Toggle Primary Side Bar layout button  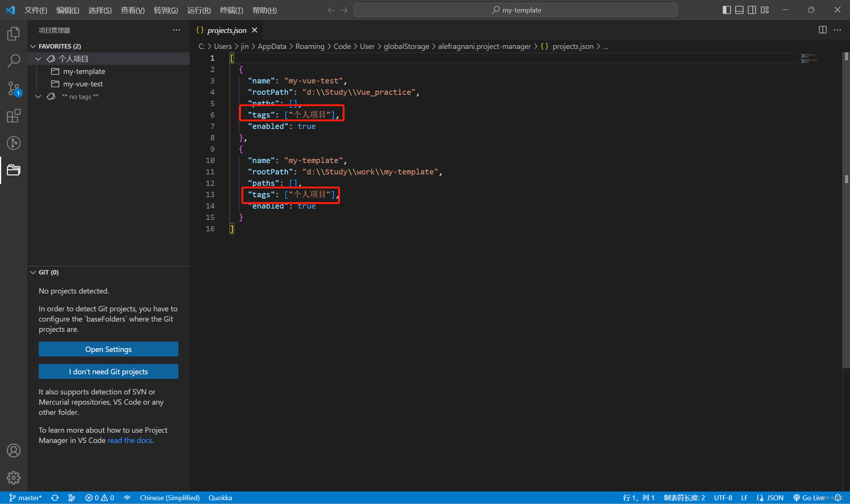click(x=727, y=10)
